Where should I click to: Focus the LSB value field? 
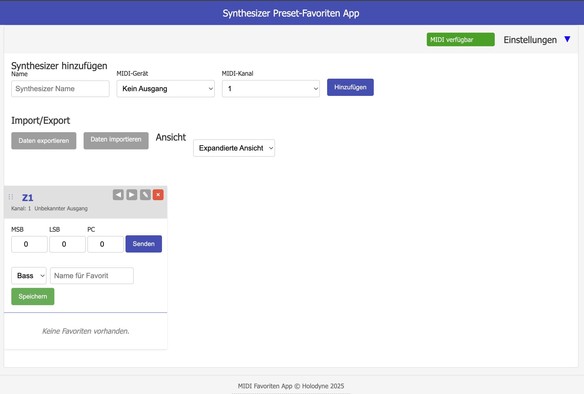pos(67,244)
